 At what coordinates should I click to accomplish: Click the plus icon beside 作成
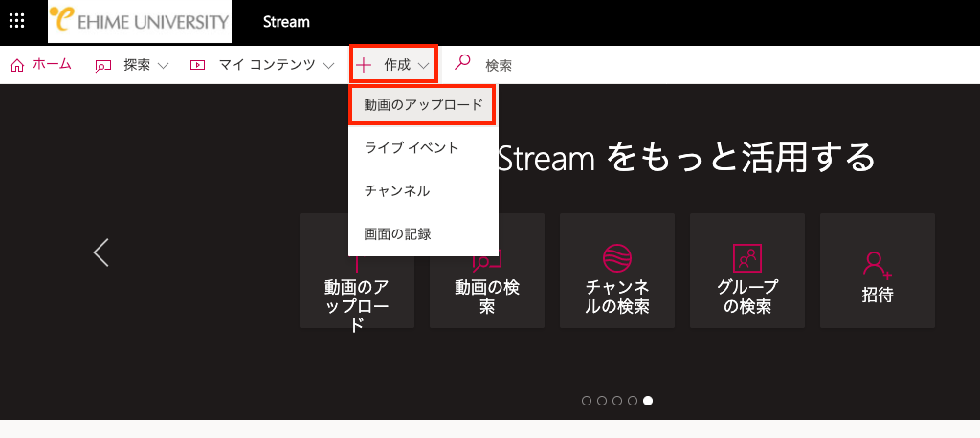coord(364,65)
